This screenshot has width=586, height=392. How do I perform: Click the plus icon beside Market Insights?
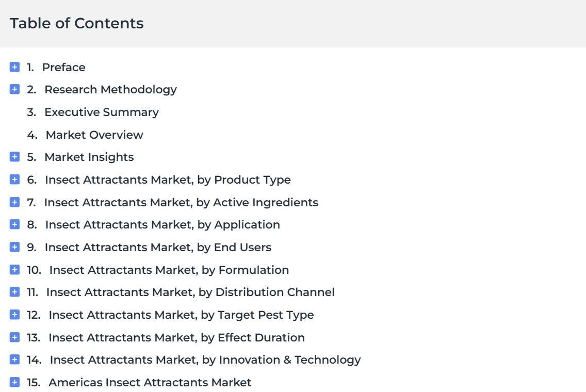[14, 157]
